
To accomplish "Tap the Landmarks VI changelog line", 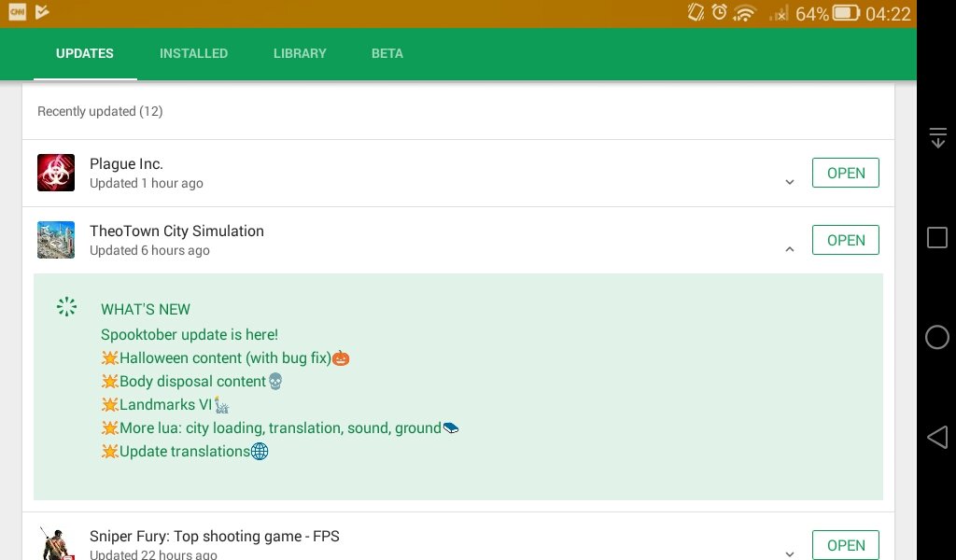I will (164, 405).
